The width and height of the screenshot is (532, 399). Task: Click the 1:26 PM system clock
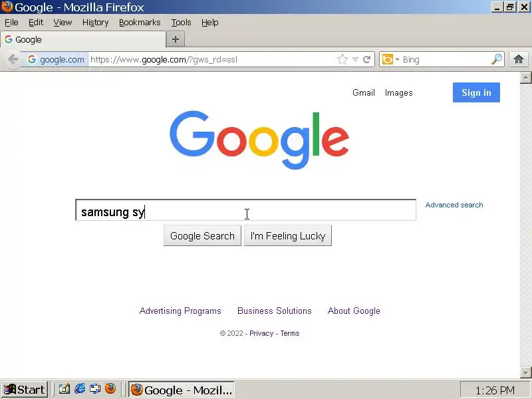[x=495, y=390]
